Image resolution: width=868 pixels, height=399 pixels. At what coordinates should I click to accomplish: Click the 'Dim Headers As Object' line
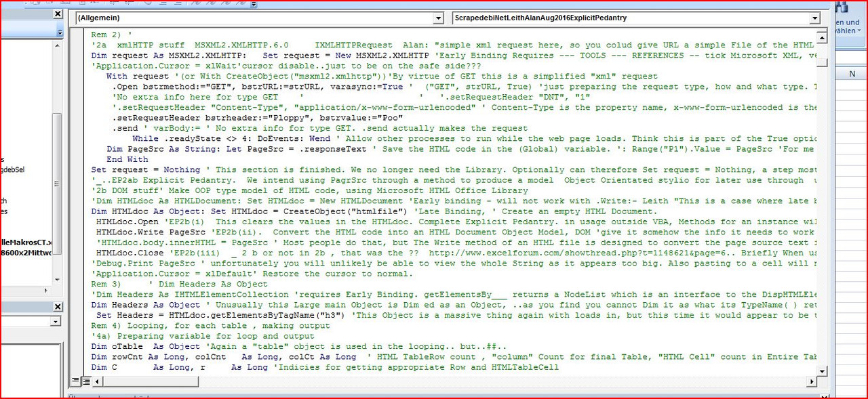click(x=453, y=305)
